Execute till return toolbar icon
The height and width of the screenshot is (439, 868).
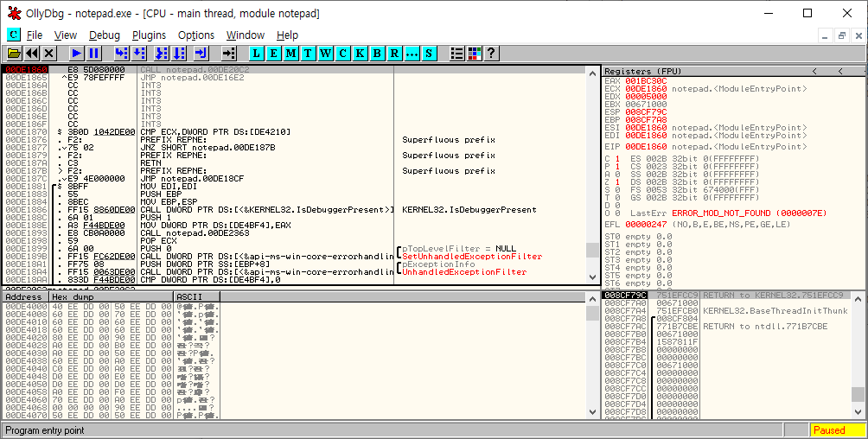coord(201,53)
